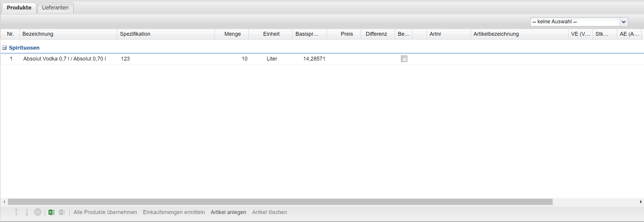This screenshot has height=222, width=644.
Task: Click the '-- keine Auswahl --' combo box field
Action: (575, 22)
